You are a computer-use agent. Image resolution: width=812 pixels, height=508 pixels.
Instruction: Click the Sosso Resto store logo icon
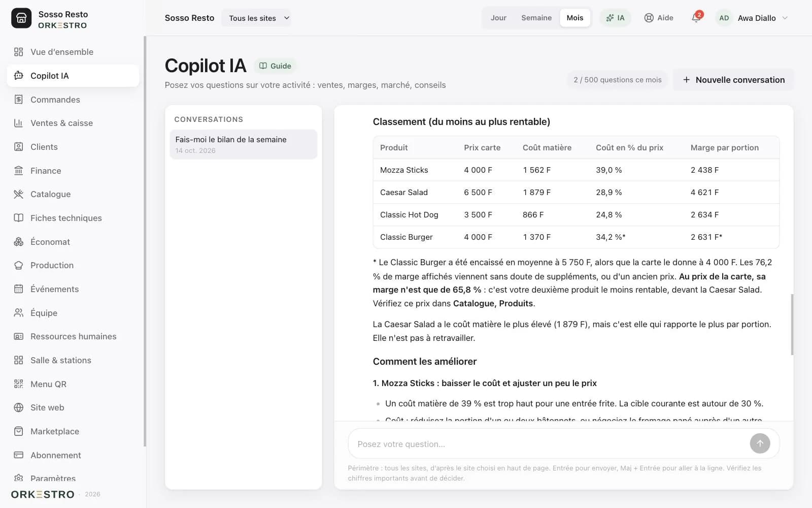coord(21,18)
